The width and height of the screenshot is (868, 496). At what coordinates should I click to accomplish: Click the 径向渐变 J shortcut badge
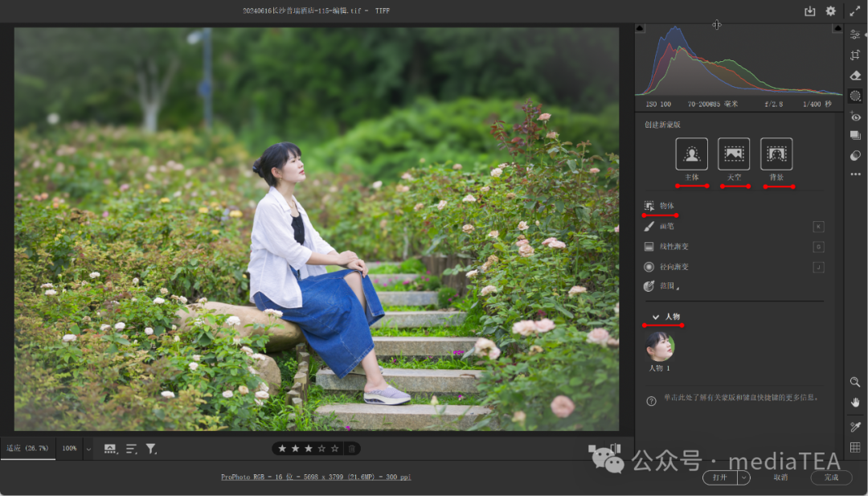coord(818,267)
